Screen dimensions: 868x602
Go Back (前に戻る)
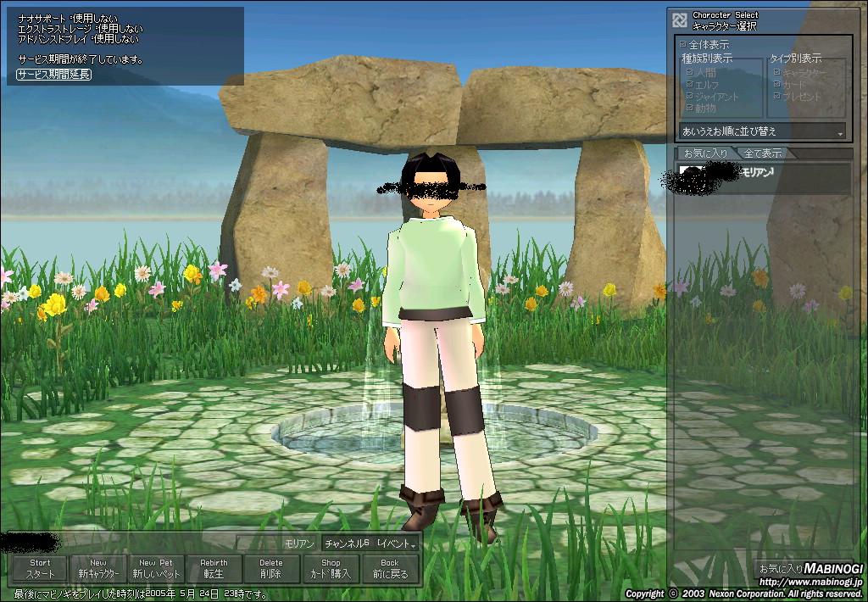pos(390,568)
